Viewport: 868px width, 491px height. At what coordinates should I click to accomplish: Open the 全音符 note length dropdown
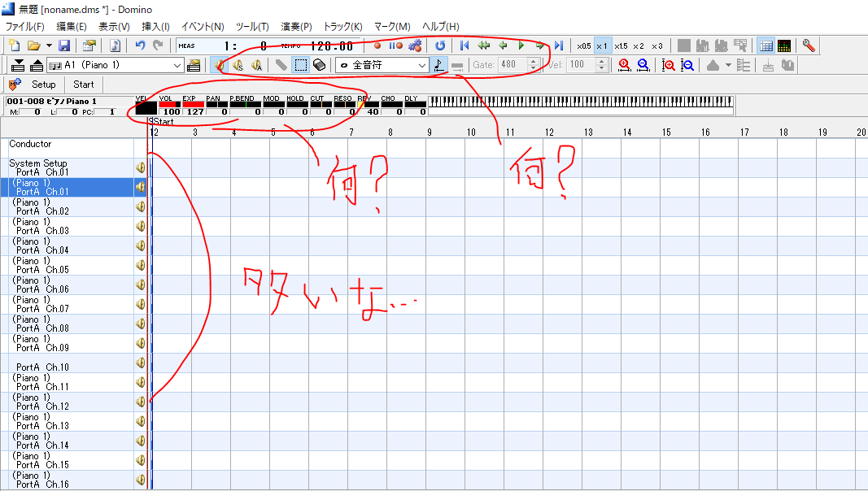click(382, 65)
